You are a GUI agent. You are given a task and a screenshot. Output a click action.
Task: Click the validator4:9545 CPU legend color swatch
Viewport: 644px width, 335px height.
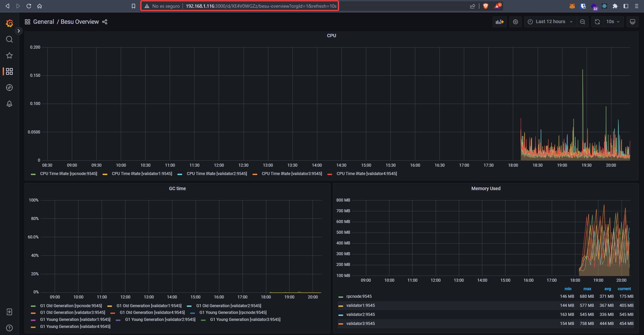330,174
